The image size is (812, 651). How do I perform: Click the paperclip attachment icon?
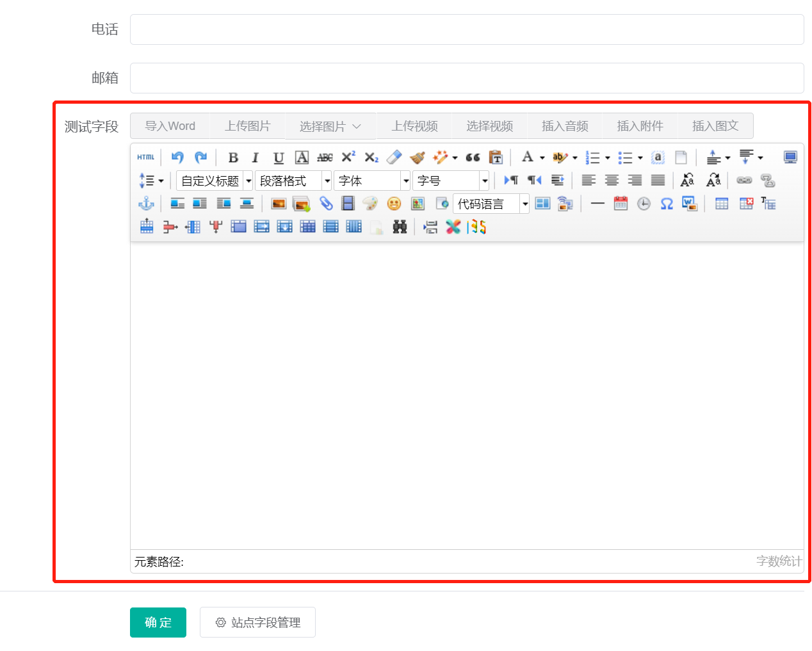pos(326,204)
